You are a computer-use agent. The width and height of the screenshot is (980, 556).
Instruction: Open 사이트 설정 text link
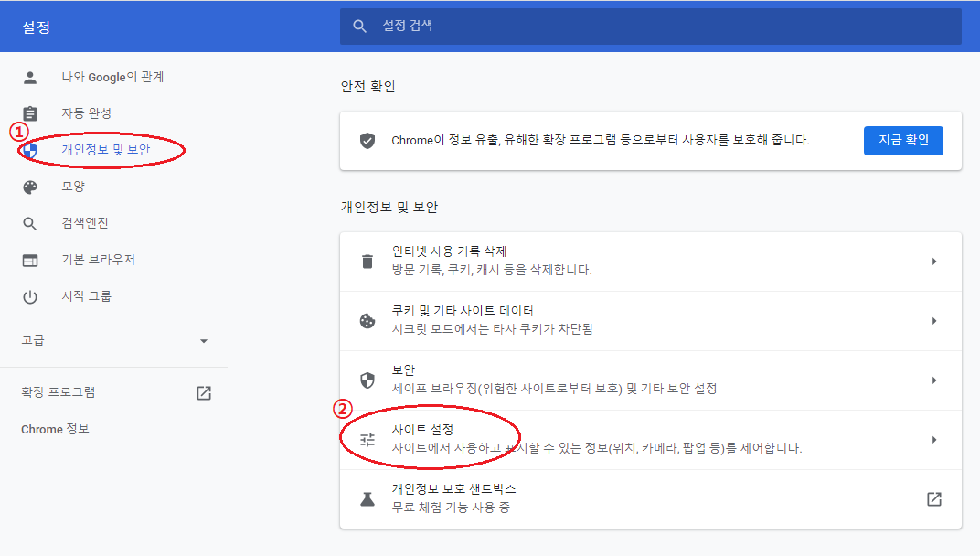pos(423,430)
